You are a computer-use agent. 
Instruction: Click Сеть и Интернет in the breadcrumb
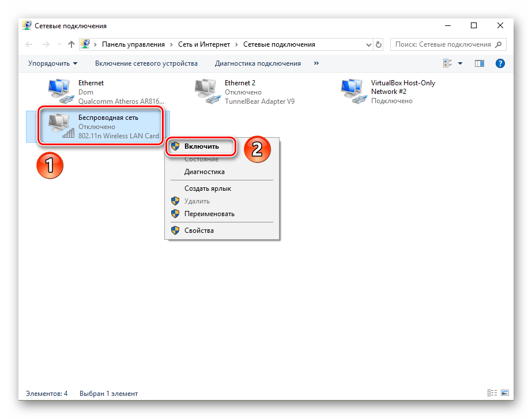tap(204, 44)
